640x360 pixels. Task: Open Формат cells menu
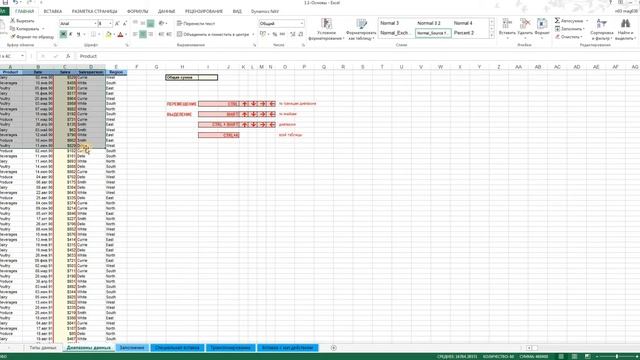[x=542, y=28]
